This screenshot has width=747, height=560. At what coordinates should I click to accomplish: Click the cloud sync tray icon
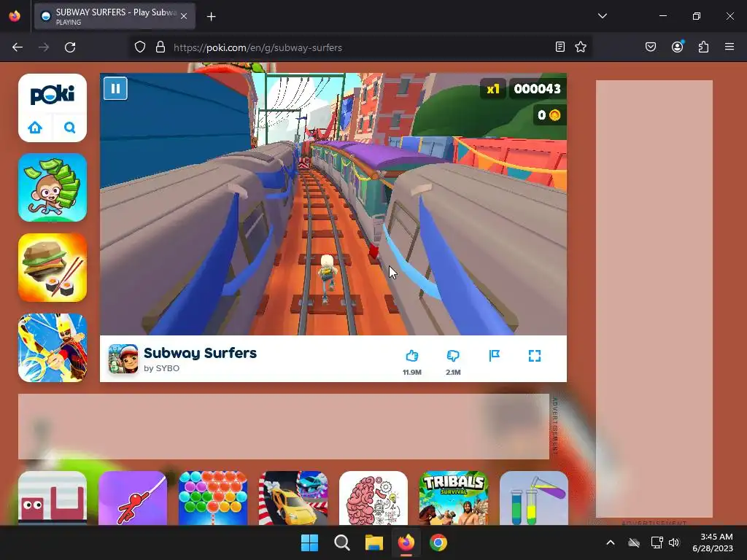pos(634,542)
